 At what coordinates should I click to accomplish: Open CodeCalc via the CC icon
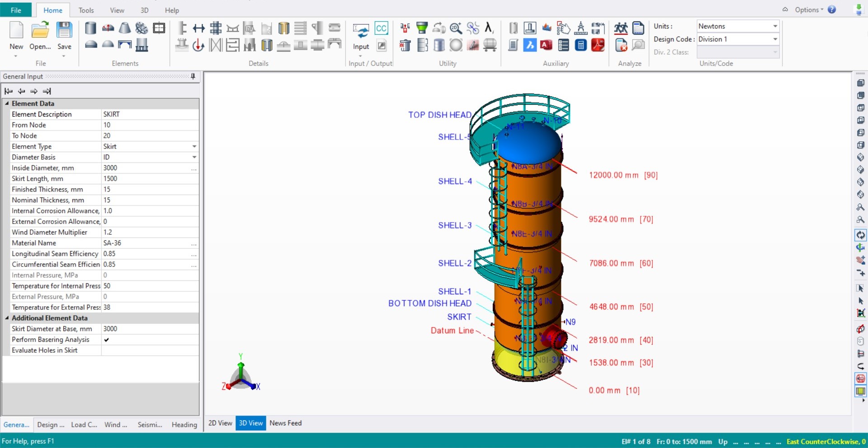(382, 28)
